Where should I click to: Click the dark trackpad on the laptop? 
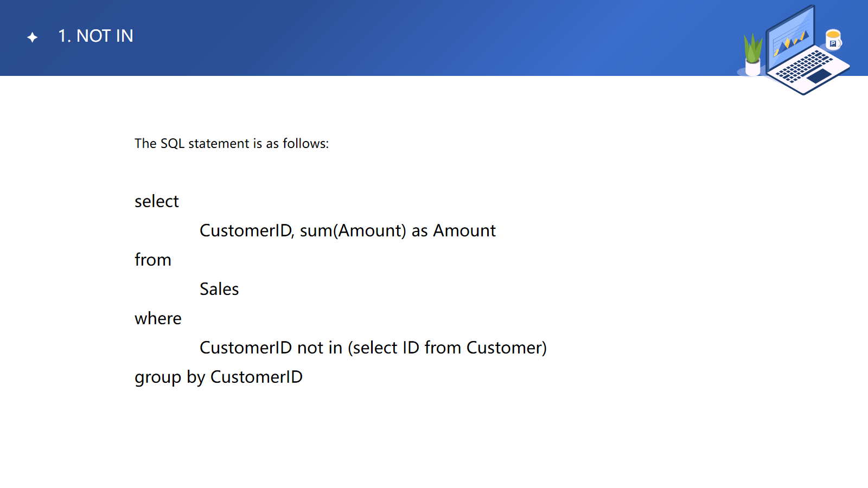[820, 76]
